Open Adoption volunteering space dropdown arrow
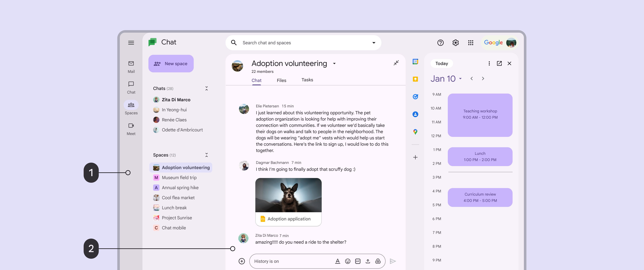This screenshot has height=270, width=644. tap(334, 64)
